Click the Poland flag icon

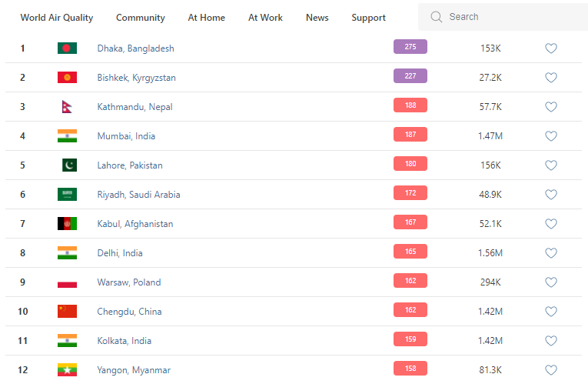67,282
